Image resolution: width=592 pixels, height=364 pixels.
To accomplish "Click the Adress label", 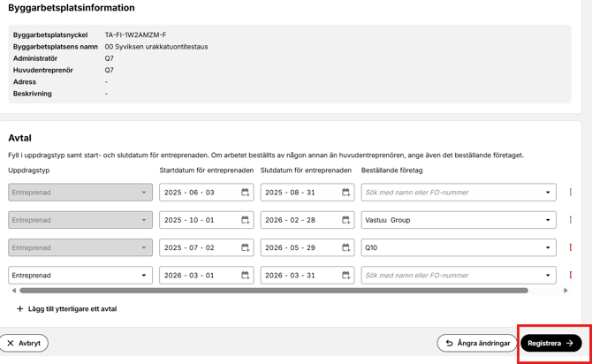I will (25, 82).
